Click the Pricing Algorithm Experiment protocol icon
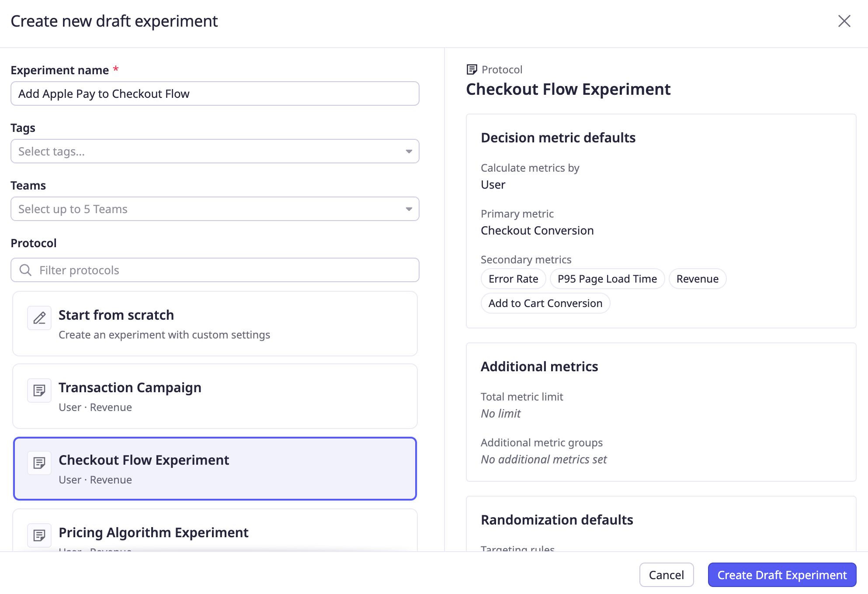 [39, 535]
